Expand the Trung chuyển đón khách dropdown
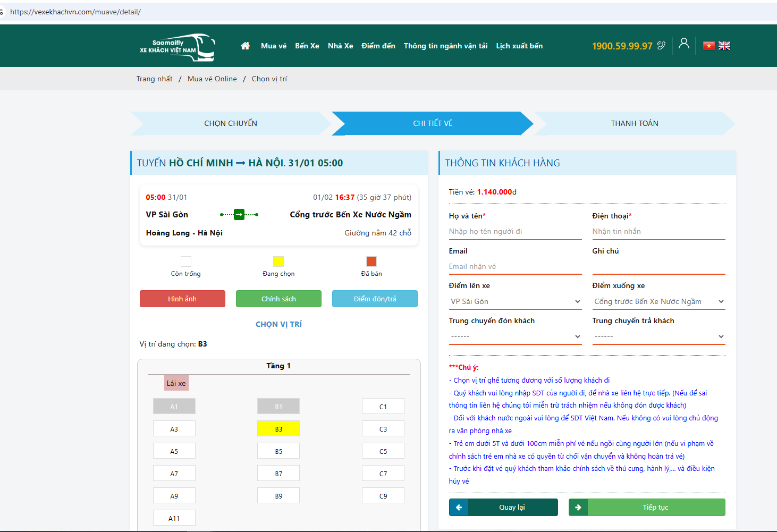777x532 pixels. tap(515, 336)
